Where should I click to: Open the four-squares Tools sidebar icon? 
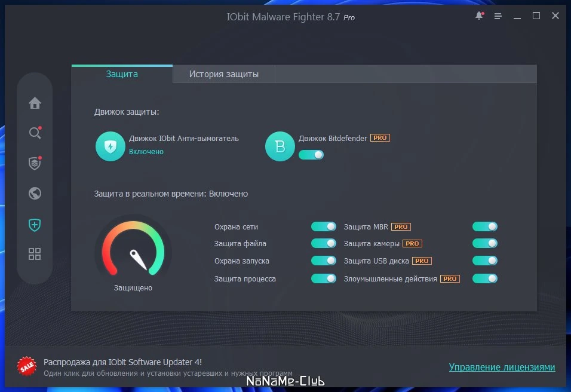tap(35, 254)
